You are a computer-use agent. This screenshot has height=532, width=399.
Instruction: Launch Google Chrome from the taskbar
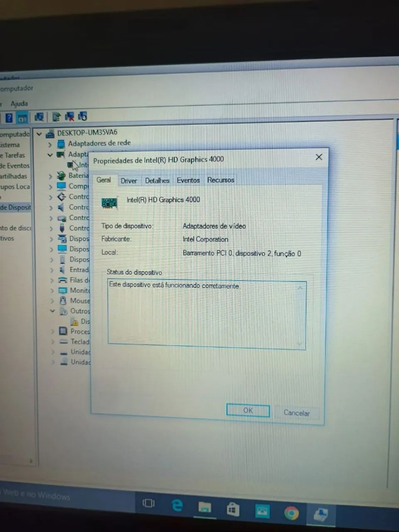pos(291,514)
